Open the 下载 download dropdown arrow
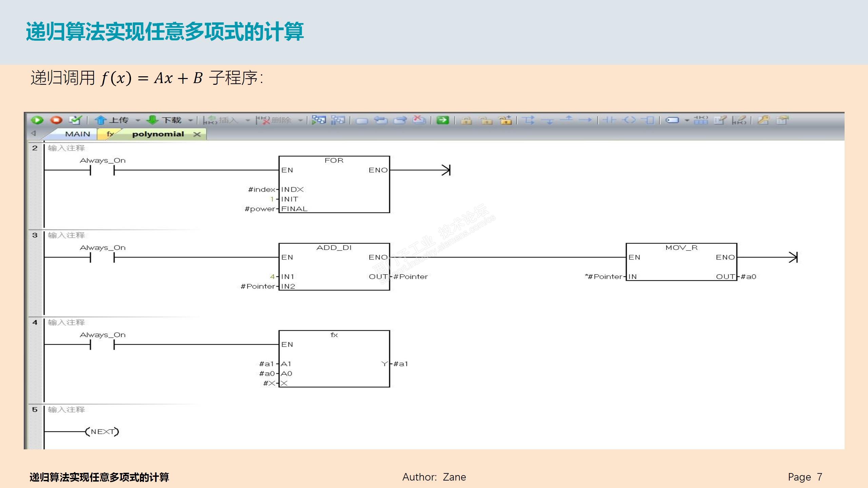Viewport: 868px width, 488px height. coord(190,120)
